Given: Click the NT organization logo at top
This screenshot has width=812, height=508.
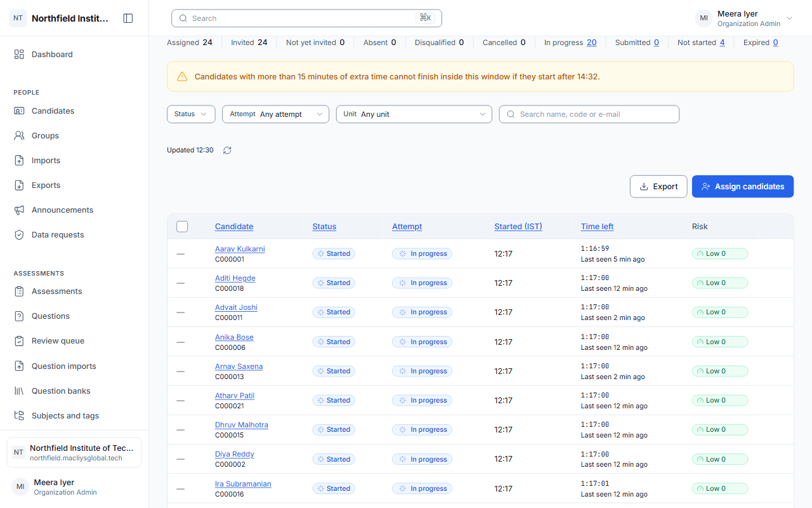Looking at the screenshot, I should (18, 18).
